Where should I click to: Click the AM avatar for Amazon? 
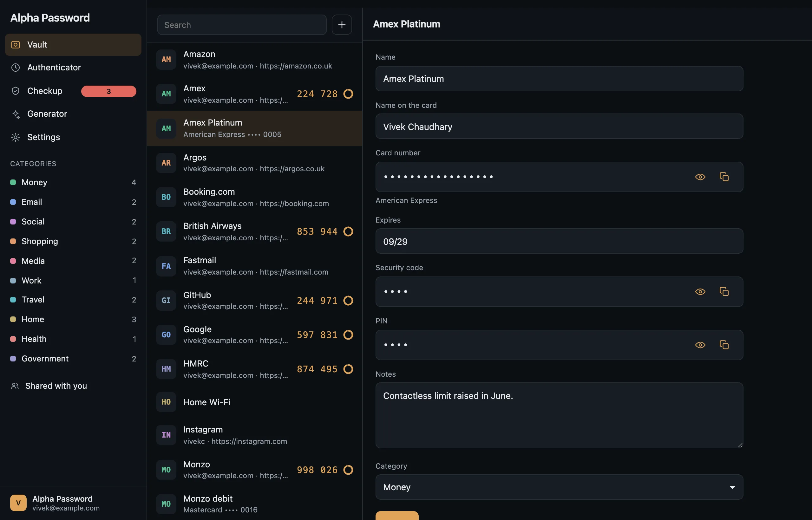pyautogui.click(x=166, y=59)
